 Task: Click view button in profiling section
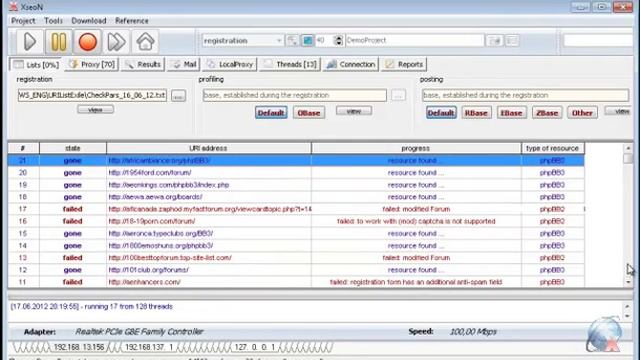354,111
